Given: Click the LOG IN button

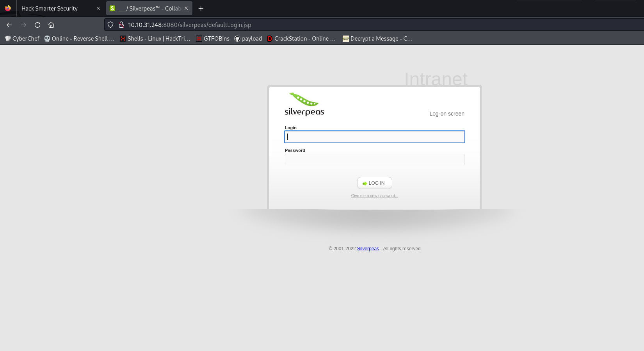Looking at the screenshot, I should coord(375,183).
